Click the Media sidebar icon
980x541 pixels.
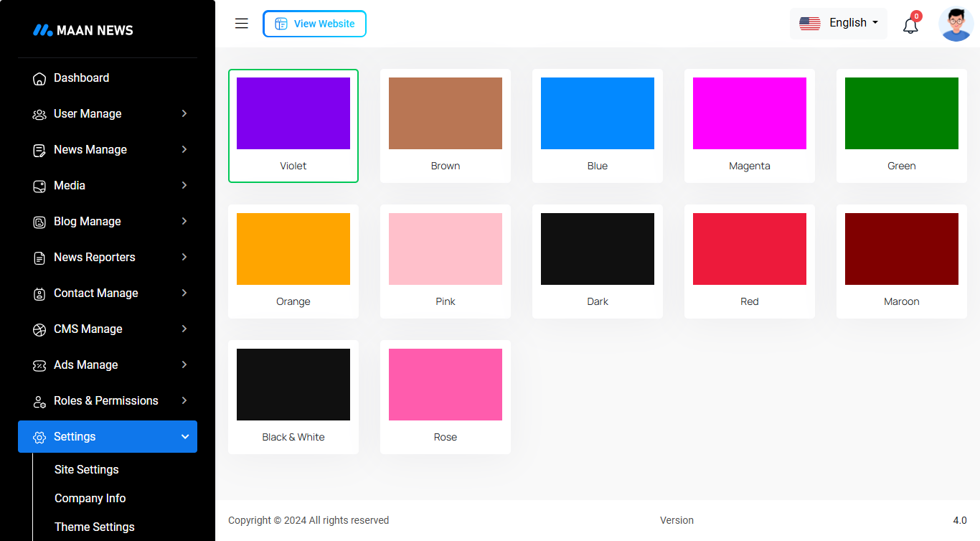coord(39,186)
